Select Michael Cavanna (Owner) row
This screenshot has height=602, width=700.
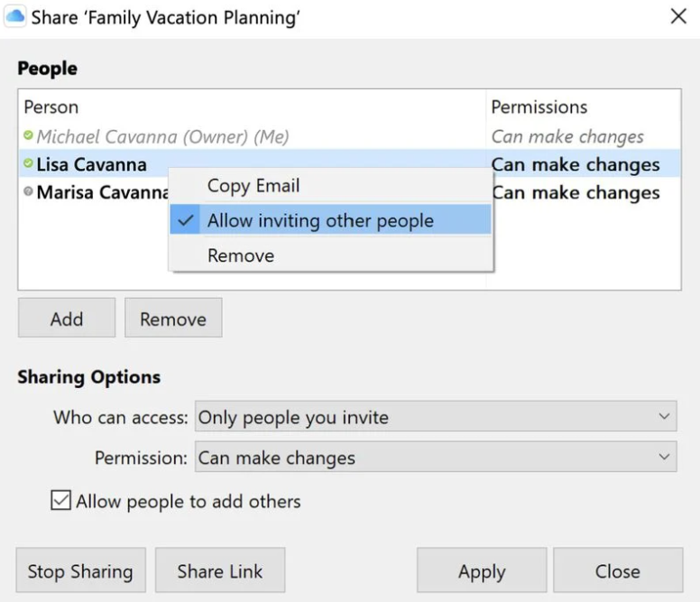click(162, 137)
